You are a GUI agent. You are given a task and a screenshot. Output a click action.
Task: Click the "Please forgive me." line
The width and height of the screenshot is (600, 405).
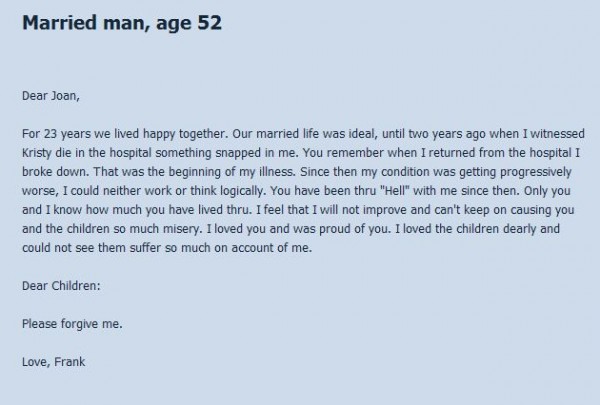[x=72, y=324]
